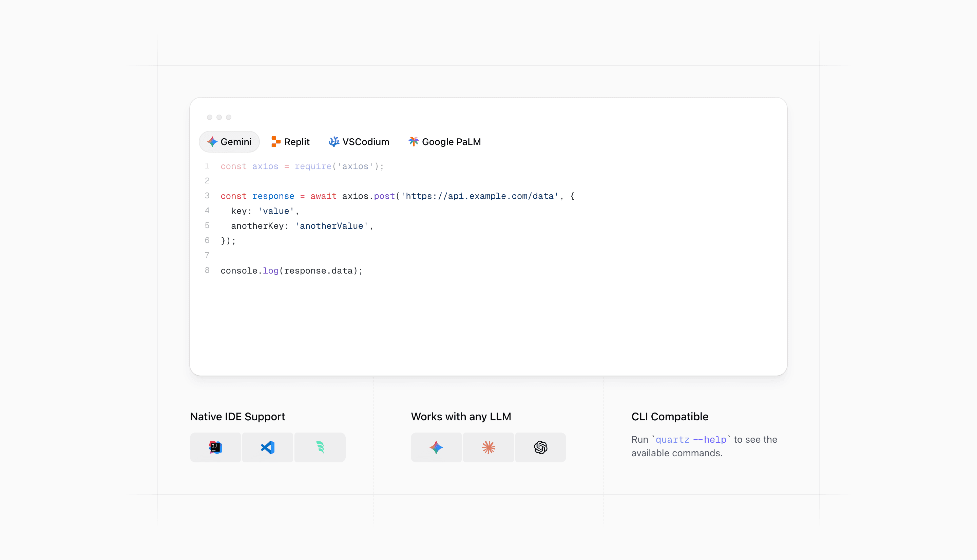
Task: Click the Google PaLM palm tree icon
Action: tap(414, 141)
